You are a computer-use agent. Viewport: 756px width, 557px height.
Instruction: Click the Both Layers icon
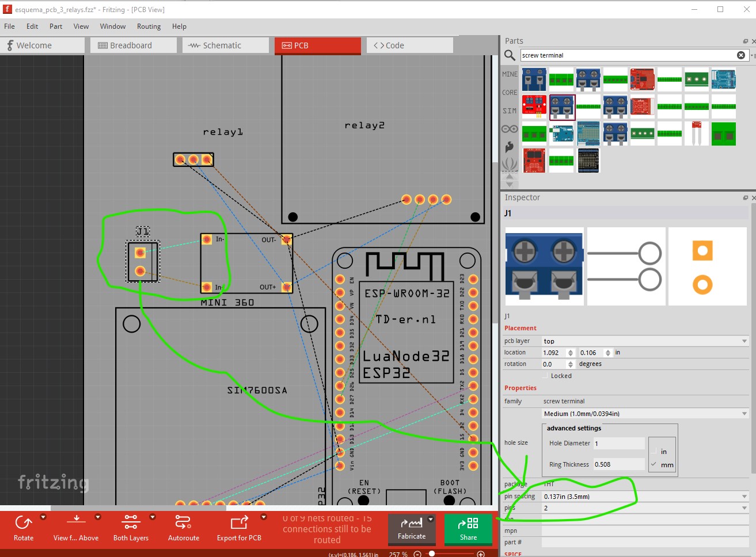(x=131, y=523)
